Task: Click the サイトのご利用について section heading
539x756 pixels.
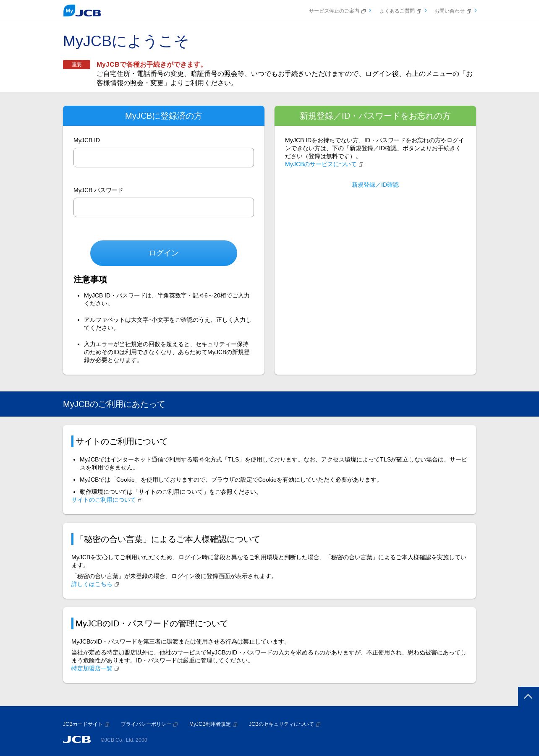Action: tap(121, 441)
